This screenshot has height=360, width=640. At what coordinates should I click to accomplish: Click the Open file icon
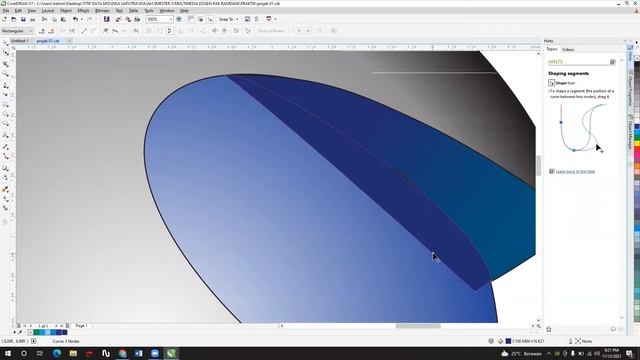pos(13,19)
